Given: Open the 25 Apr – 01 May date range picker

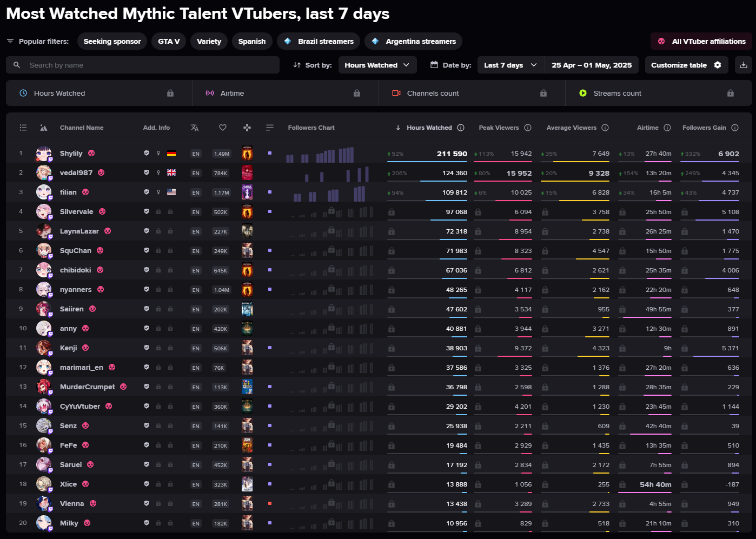Looking at the screenshot, I should click(592, 65).
